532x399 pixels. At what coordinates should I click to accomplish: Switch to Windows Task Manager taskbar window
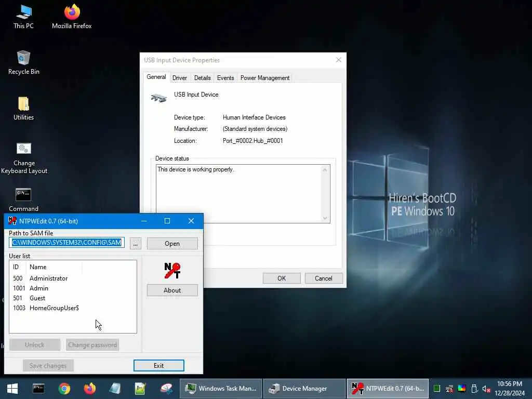[220, 389]
